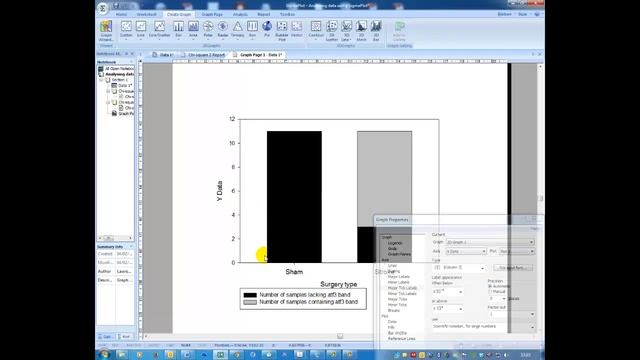This screenshot has width=640, height=360.
Task: Select Minor Labels in Graph Properties
Action: pos(398,282)
